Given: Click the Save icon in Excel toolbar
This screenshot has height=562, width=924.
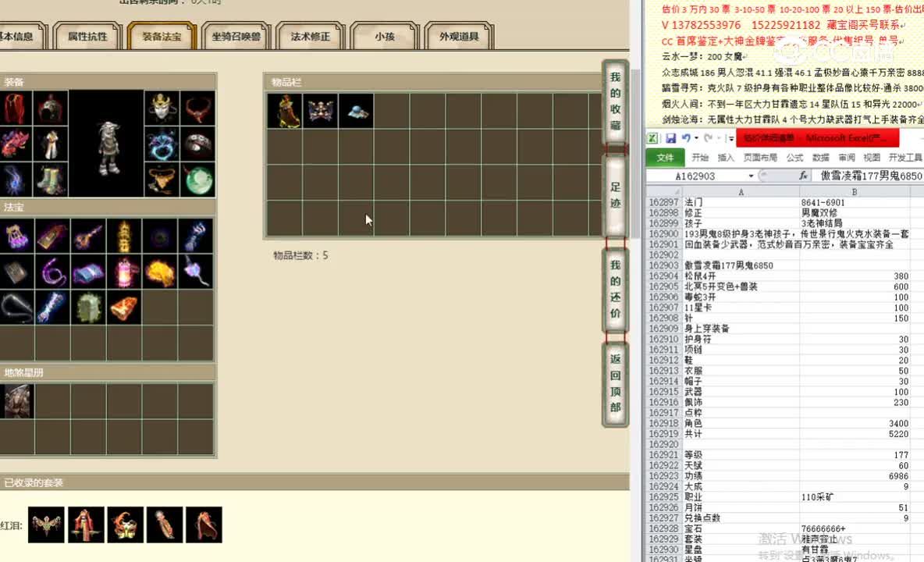Looking at the screenshot, I should [670, 138].
